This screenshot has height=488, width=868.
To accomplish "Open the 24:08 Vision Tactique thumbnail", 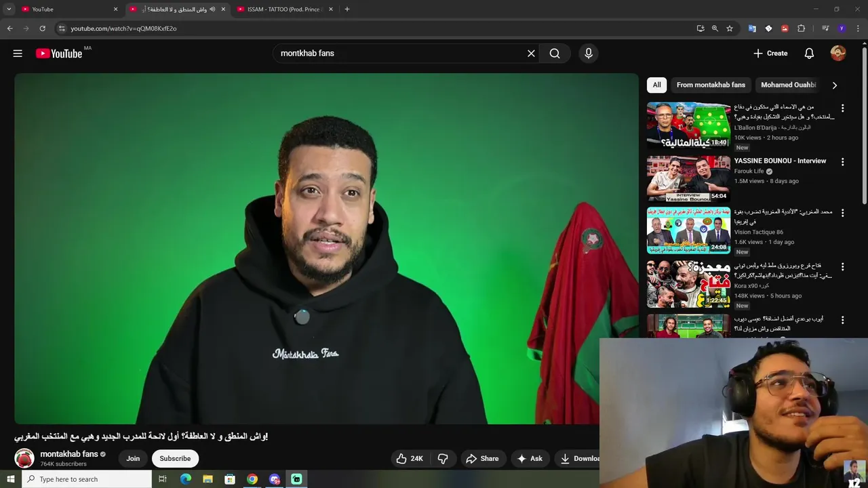I will [688, 230].
